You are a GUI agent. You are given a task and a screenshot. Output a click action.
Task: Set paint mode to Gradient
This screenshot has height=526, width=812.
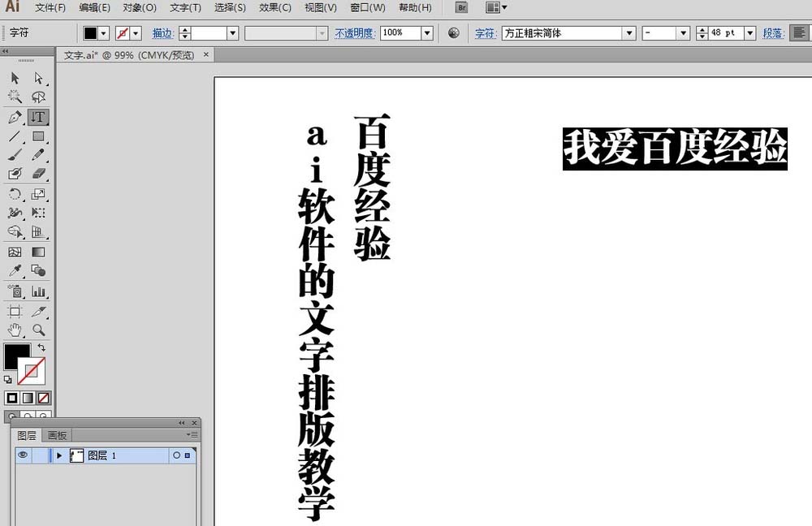(28, 398)
